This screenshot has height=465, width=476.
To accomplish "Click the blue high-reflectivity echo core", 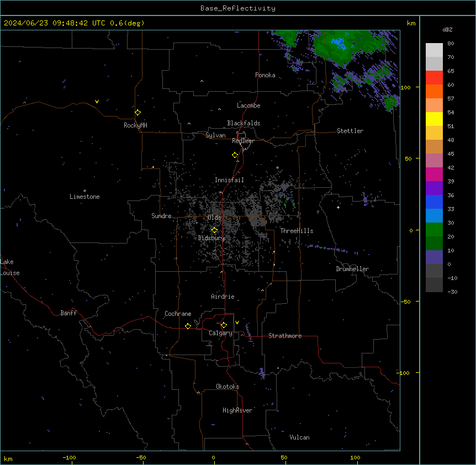I will click(339, 43).
